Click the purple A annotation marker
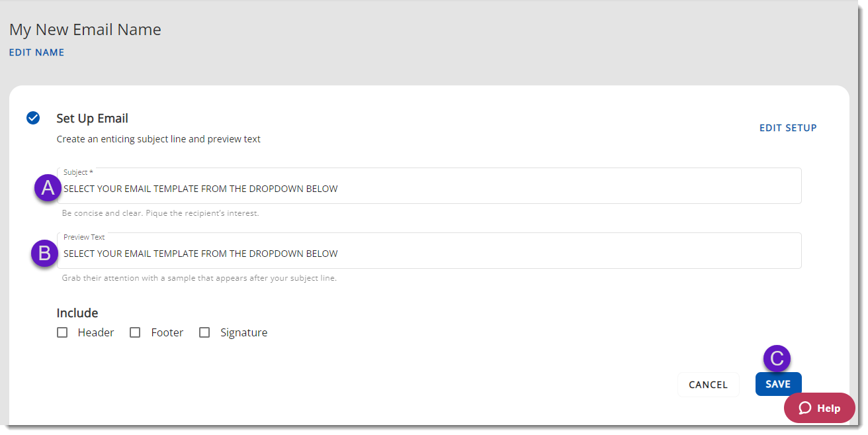The width and height of the screenshot is (868, 435). click(48, 189)
